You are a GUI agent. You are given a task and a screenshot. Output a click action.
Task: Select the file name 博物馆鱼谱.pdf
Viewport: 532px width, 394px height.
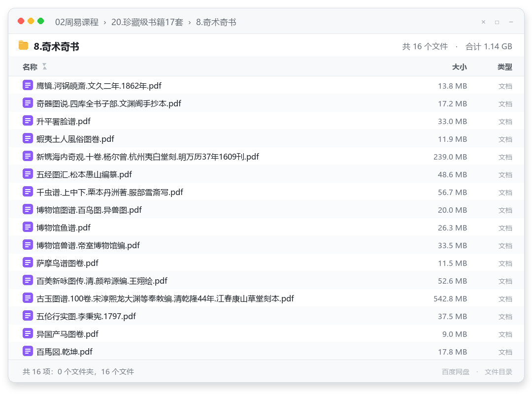click(64, 228)
